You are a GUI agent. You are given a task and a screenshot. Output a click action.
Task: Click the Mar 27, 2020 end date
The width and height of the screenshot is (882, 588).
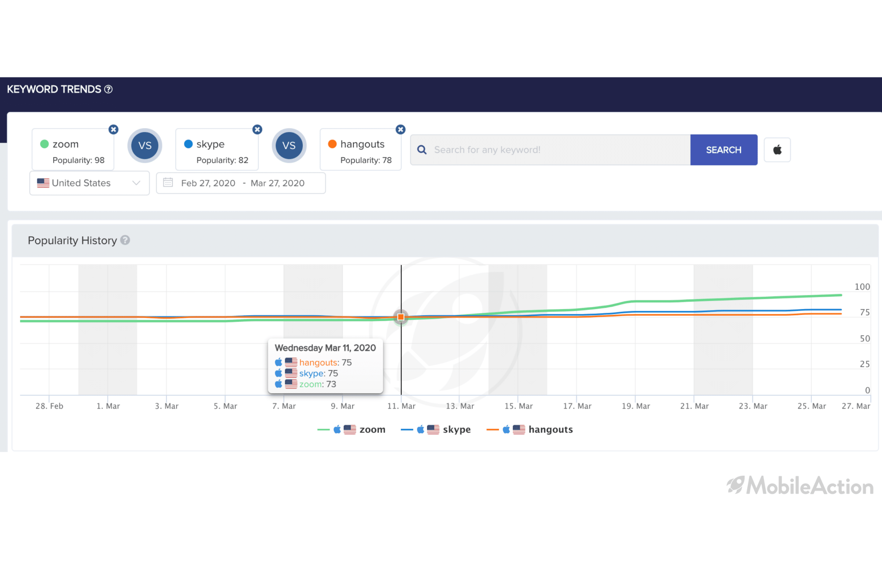[x=277, y=183]
